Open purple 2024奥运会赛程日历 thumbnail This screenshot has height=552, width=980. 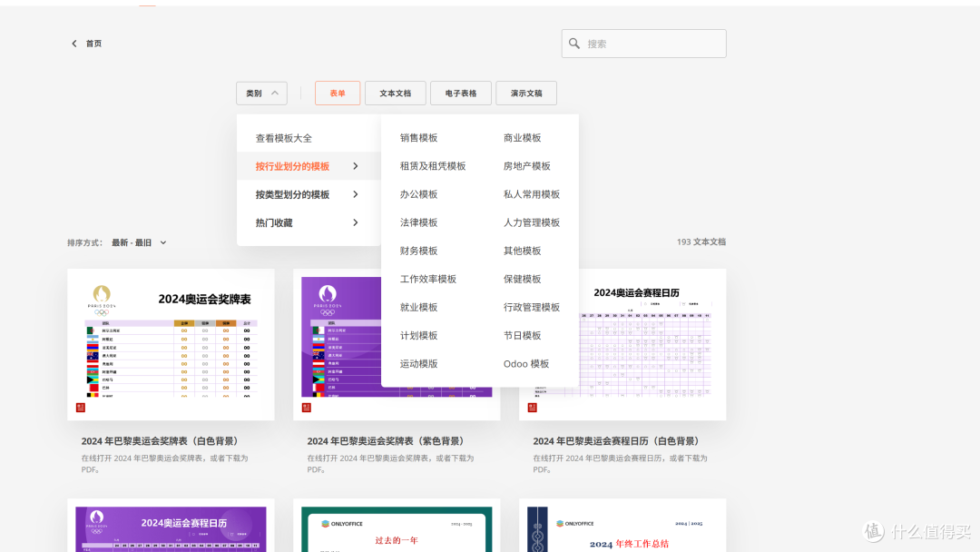tap(171, 525)
